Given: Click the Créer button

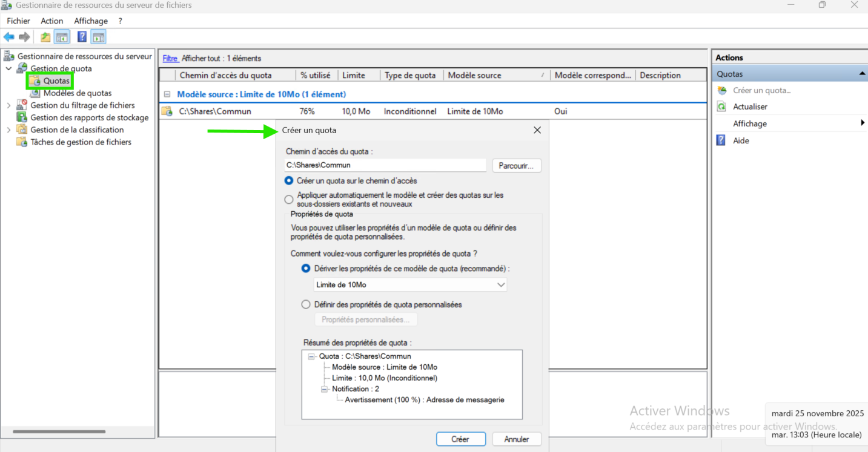Looking at the screenshot, I should click(x=460, y=439).
